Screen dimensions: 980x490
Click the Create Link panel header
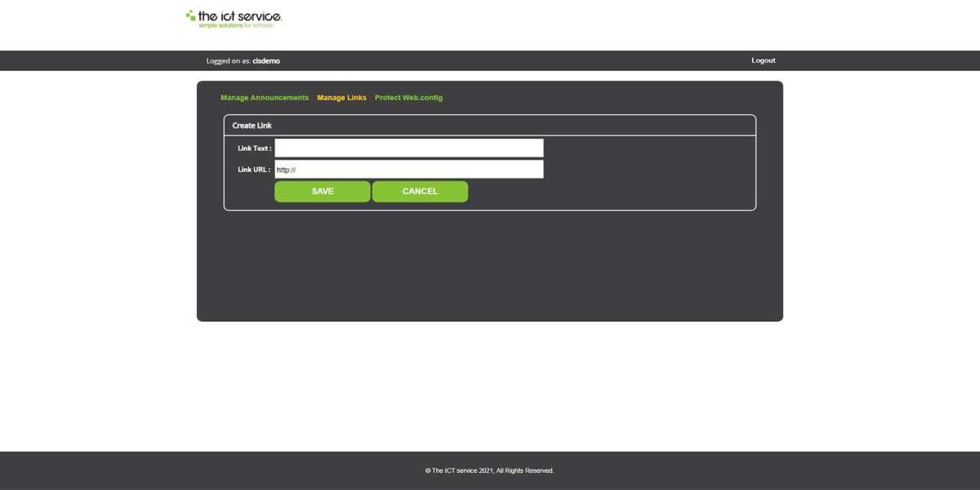tap(252, 125)
